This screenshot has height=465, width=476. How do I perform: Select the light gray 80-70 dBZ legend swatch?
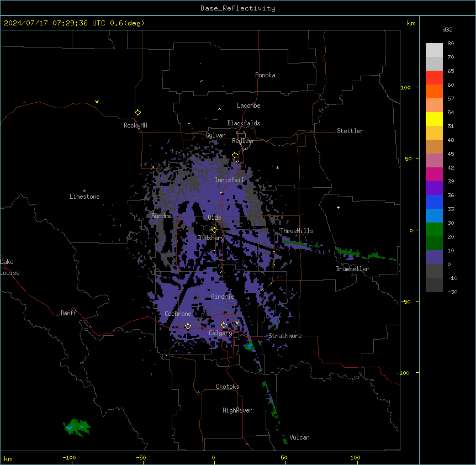[434, 50]
